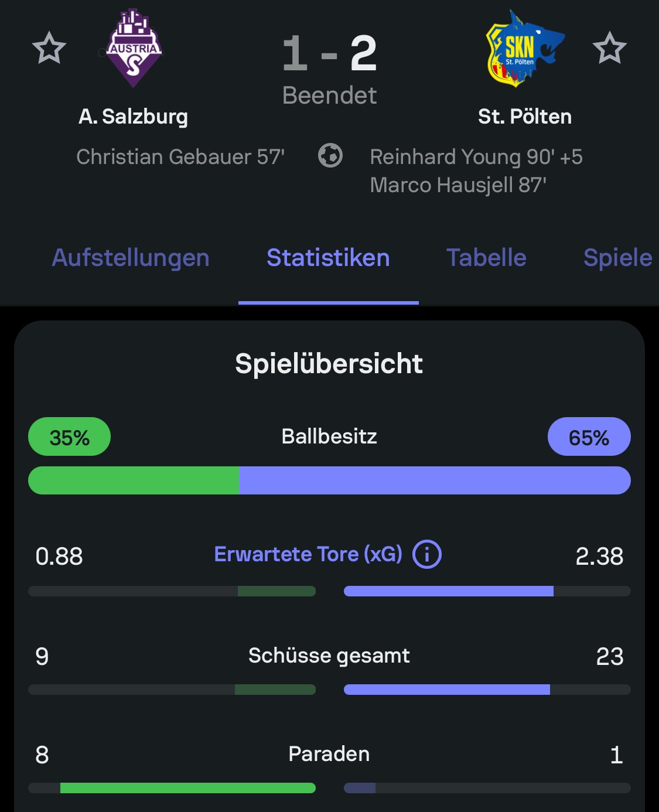Tap the Erwartete Tore (xG) label
The height and width of the screenshot is (812, 659).
coord(308,554)
